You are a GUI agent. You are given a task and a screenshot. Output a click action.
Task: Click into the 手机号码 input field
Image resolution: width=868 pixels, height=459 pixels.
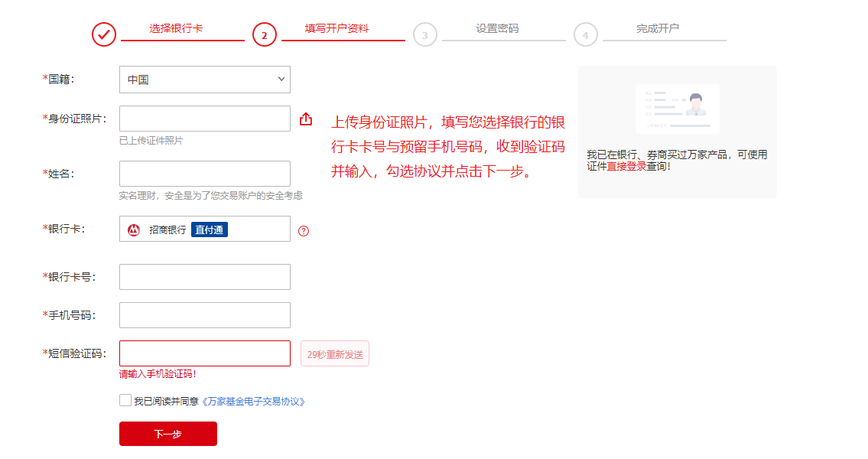coord(204,315)
